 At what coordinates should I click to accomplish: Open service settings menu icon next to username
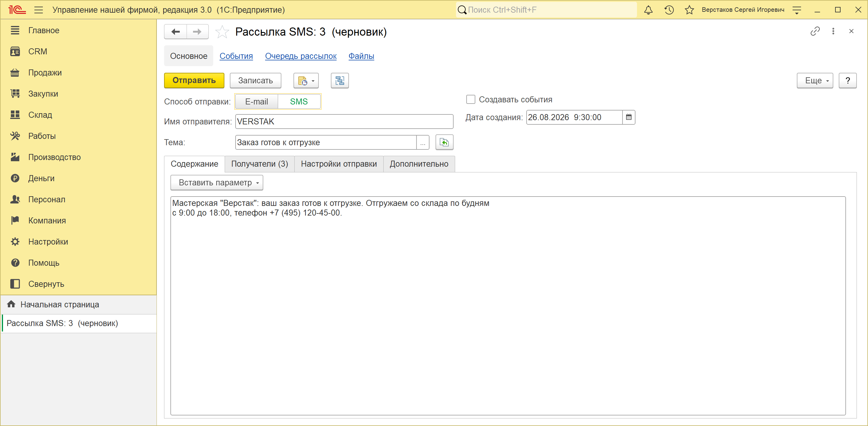(x=797, y=10)
